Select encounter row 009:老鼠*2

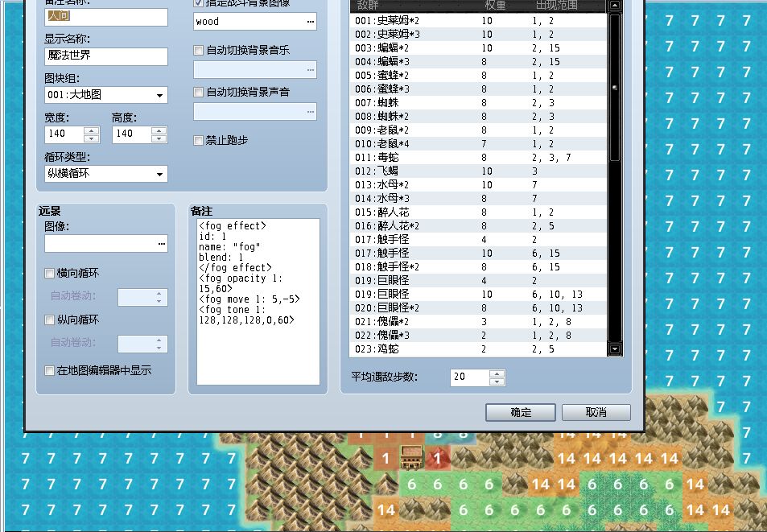(x=479, y=130)
